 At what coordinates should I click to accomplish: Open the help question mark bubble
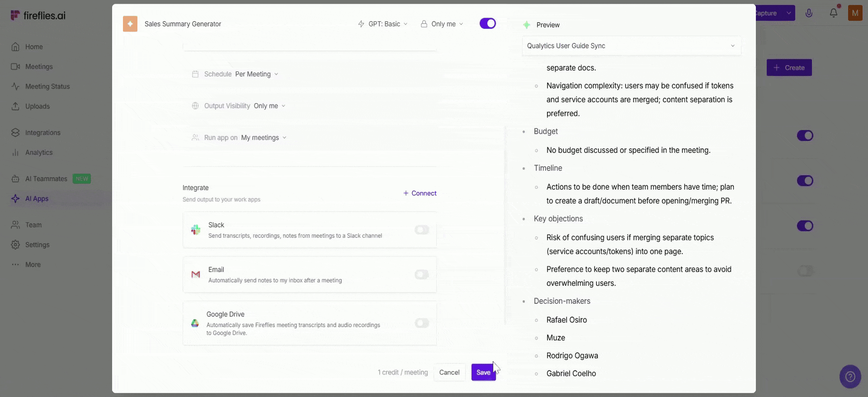pyautogui.click(x=850, y=376)
